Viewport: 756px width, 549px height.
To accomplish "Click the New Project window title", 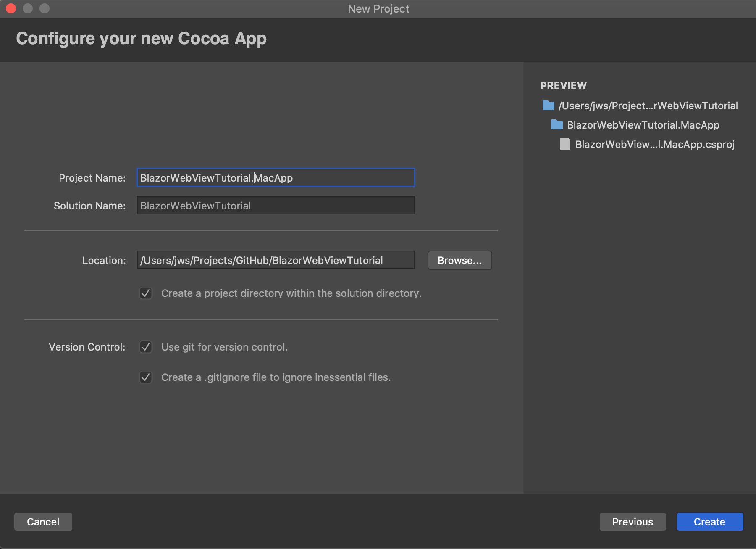I will pos(378,9).
